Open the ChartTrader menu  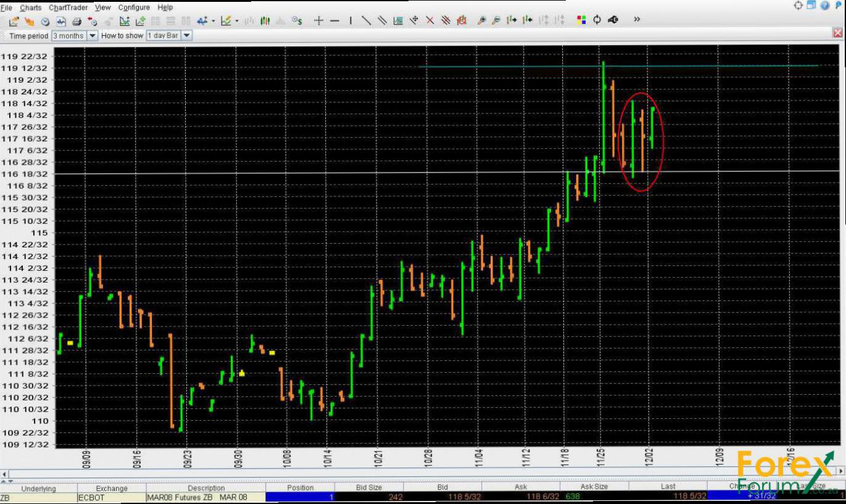coord(68,7)
